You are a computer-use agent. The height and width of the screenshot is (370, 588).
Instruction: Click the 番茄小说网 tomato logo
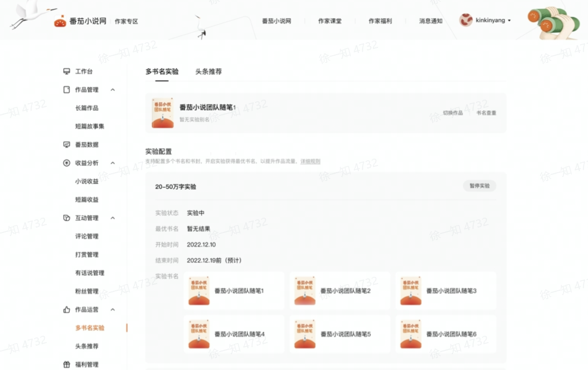[x=60, y=22]
